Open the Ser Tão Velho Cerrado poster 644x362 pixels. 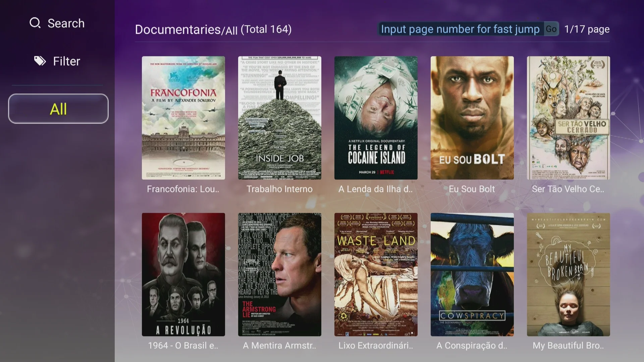pos(569,118)
